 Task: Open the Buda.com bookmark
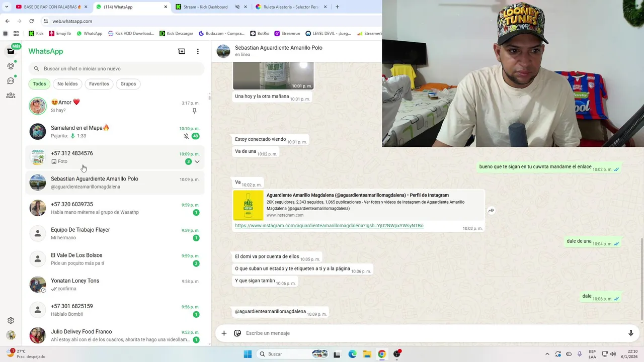[x=221, y=34]
